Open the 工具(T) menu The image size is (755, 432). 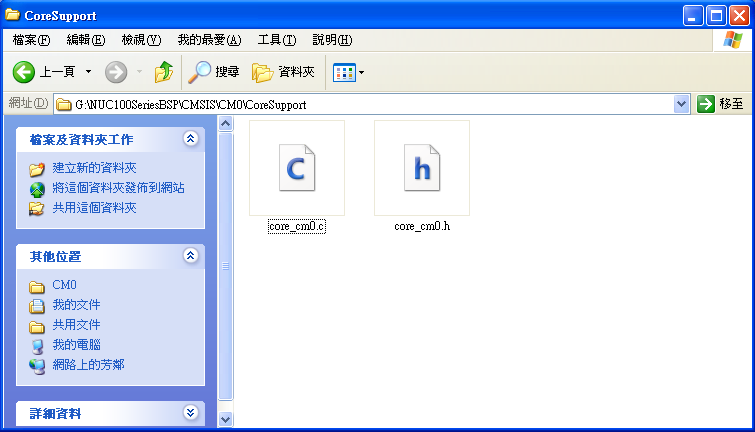pos(277,40)
